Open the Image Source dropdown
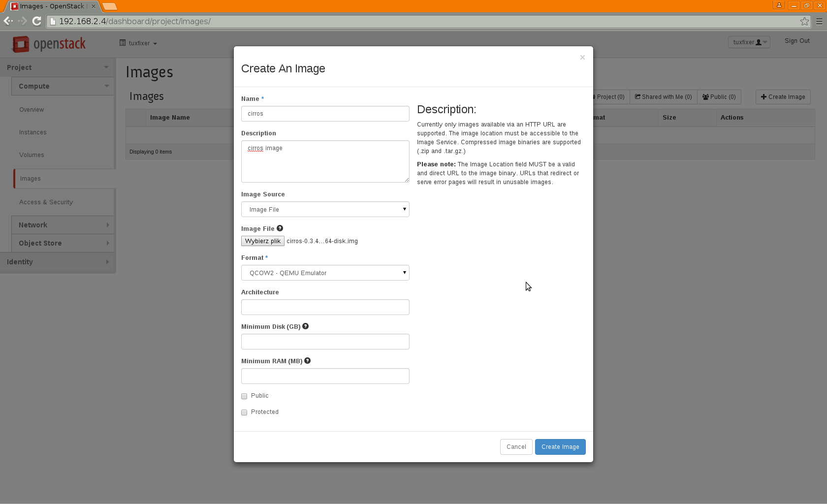This screenshot has width=827, height=504. (x=325, y=209)
